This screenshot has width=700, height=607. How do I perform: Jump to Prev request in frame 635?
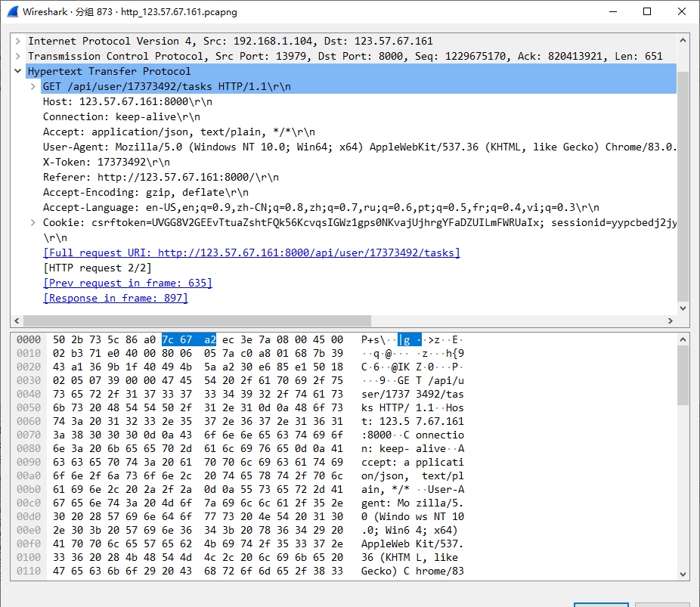coord(127,283)
